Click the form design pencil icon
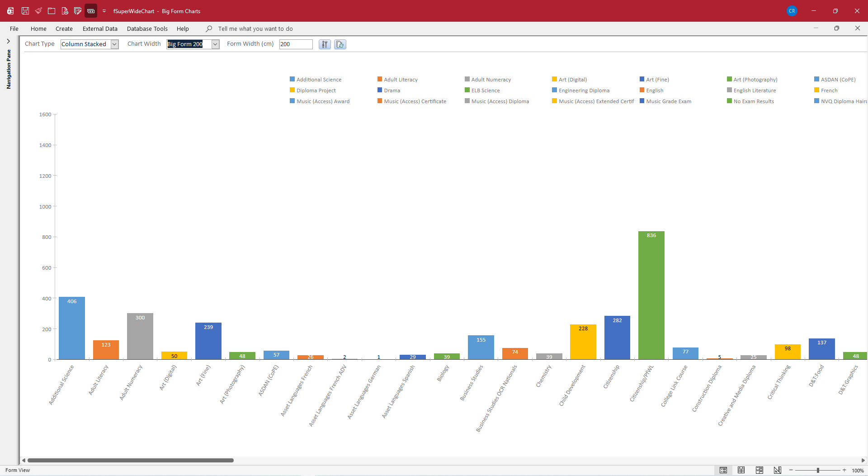 [x=78, y=11]
